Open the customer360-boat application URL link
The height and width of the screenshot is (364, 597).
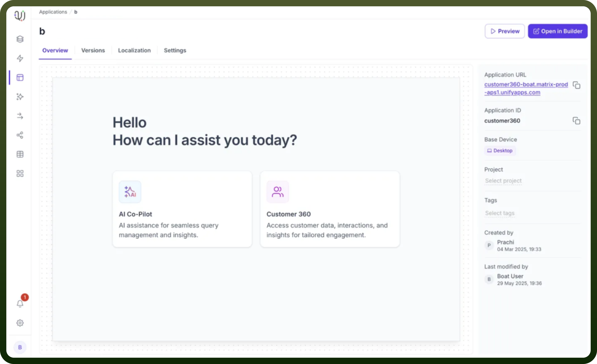(526, 88)
